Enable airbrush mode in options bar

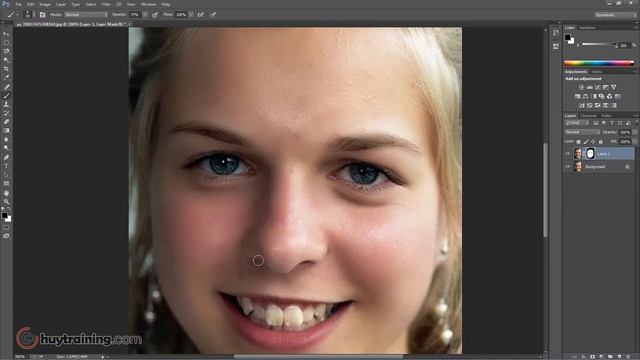201,14
